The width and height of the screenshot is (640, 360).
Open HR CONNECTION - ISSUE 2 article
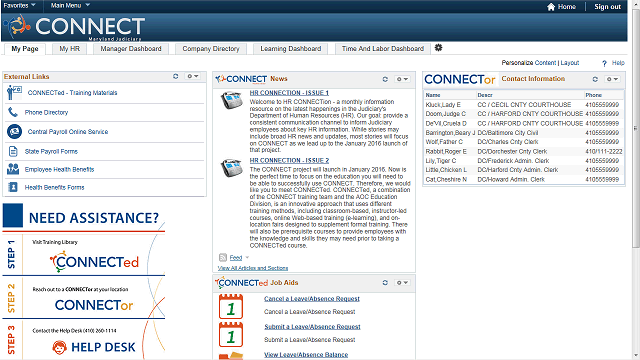[289, 160]
